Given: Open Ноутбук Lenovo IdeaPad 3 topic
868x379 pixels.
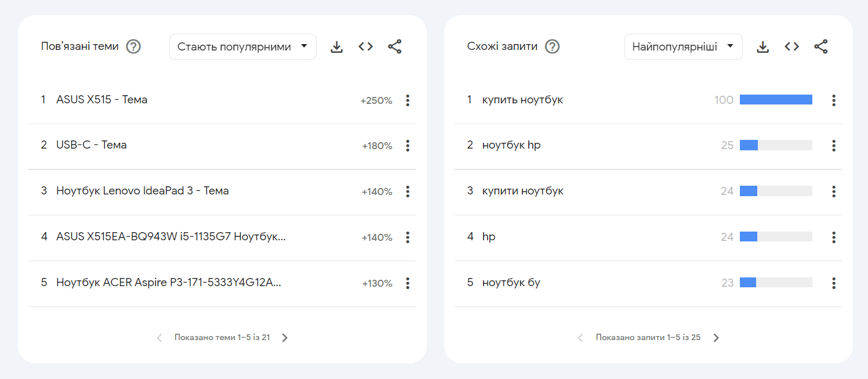Looking at the screenshot, I should point(143,191).
